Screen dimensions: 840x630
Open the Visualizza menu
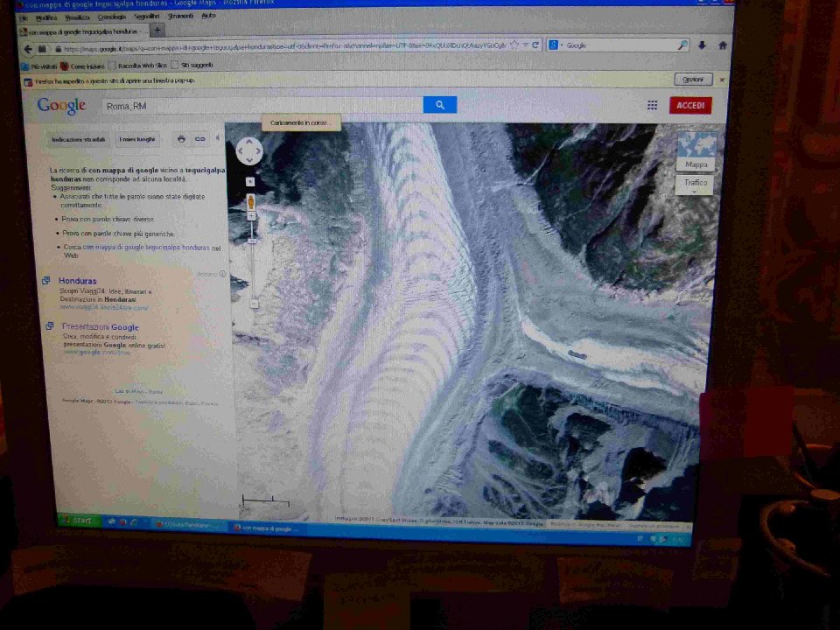(x=77, y=17)
